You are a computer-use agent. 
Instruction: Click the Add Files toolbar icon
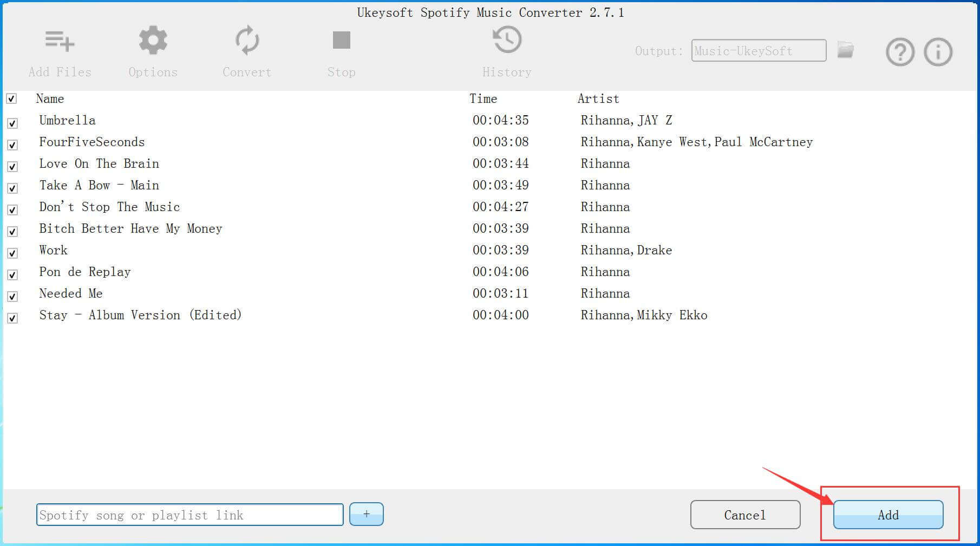coord(60,41)
